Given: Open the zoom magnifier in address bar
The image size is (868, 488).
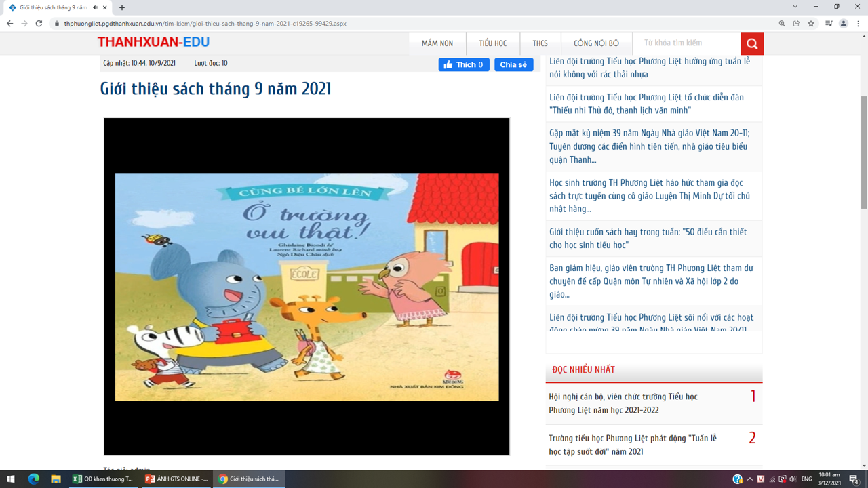Looking at the screenshot, I should tap(782, 24).
